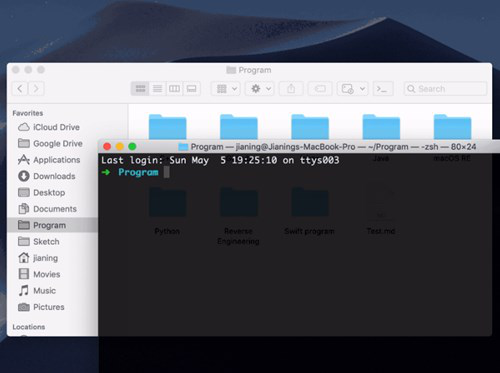Image resolution: width=500 pixels, height=373 pixels.
Task: Click the Edit Tags toolbar icon
Action: point(320,89)
